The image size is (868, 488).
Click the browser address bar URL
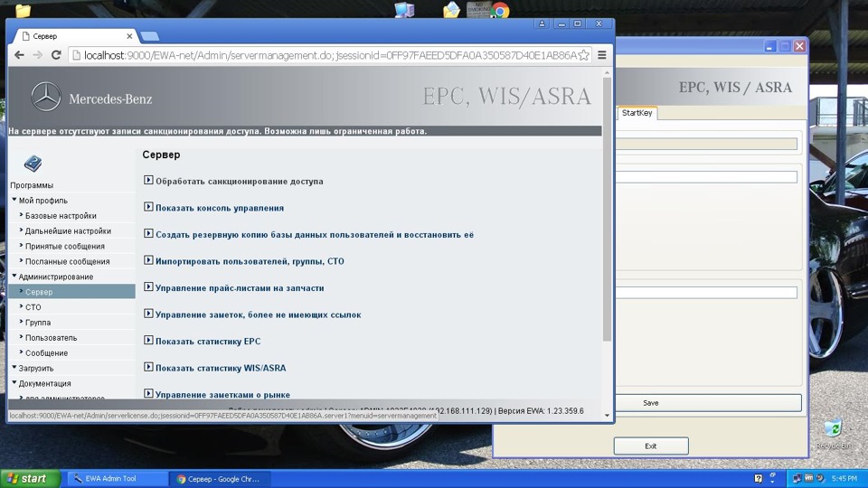click(330, 55)
